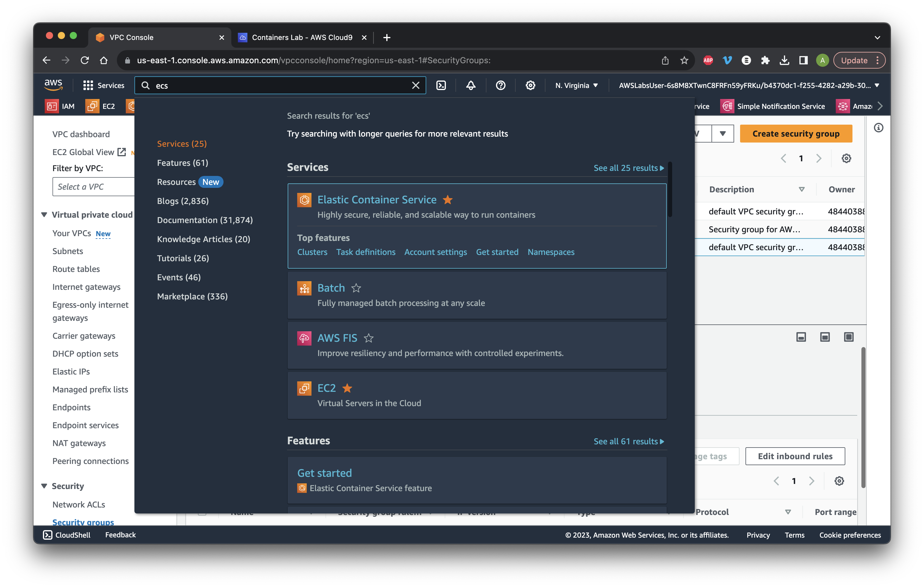Go to next page of security groups

818,158
